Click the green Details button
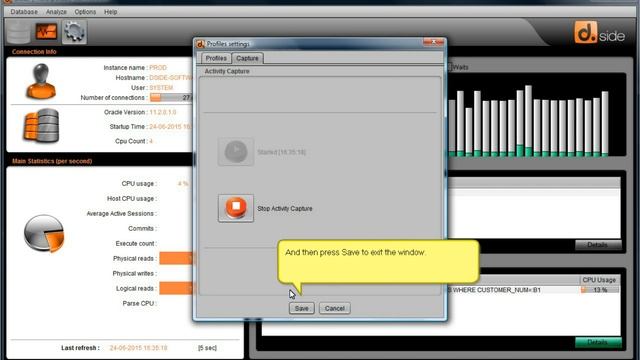640x360 pixels. point(598,342)
